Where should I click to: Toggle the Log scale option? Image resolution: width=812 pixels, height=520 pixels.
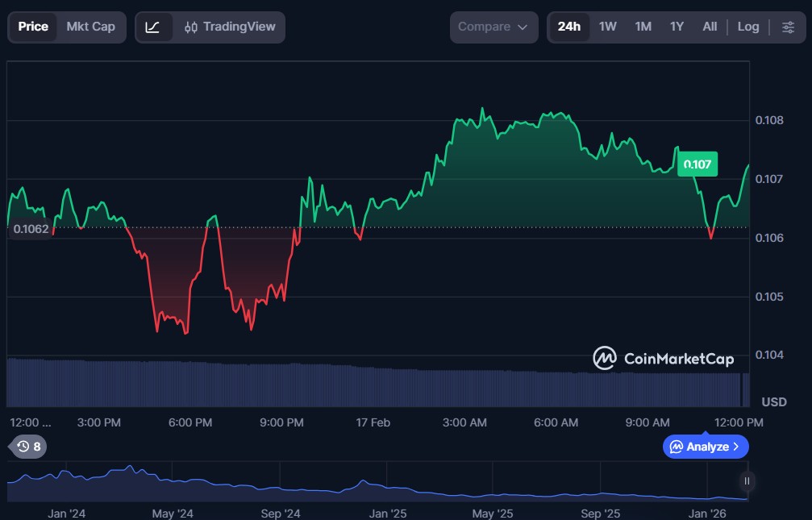pyautogui.click(x=747, y=27)
